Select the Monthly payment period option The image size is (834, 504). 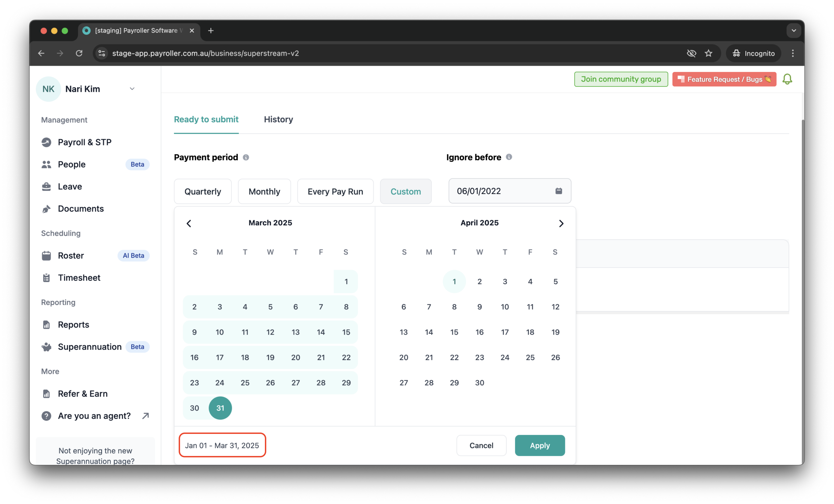(264, 192)
